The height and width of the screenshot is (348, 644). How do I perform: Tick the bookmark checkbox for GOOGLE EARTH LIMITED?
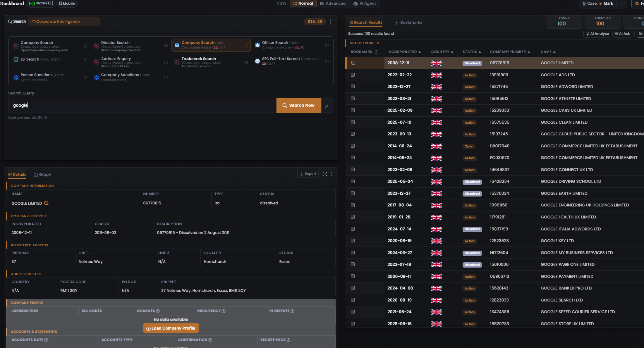tap(353, 193)
